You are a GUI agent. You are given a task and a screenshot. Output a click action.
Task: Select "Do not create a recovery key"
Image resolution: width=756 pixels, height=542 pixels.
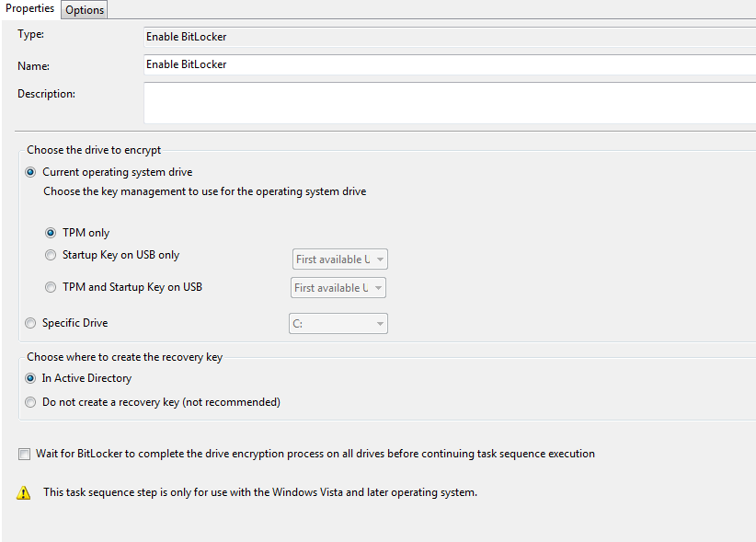30,402
